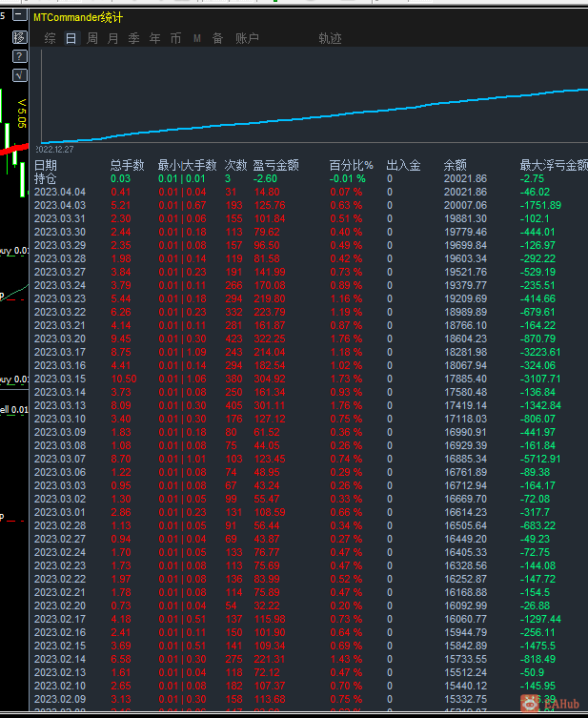Click balance value 20021.86 in 持仓 row

click(x=465, y=178)
